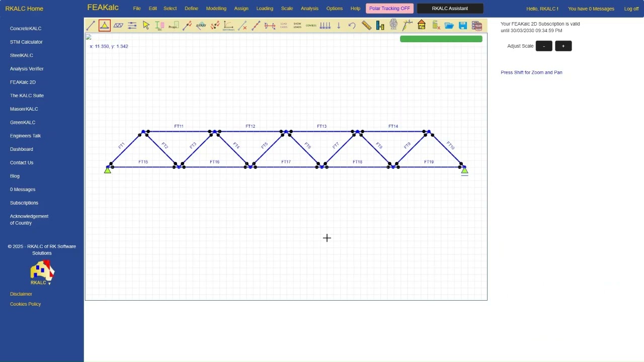Image resolution: width=644 pixels, height=362 pixels.
Task: Open the section (SEC) tool
Action: pyautogui.click(x=159, y=25)
